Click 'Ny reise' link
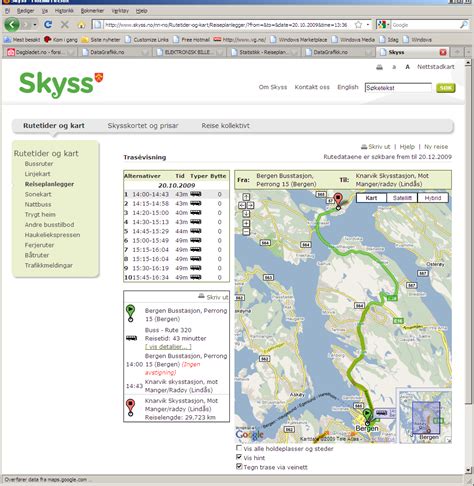Screen dimensions: 474x486 [436, 147]
